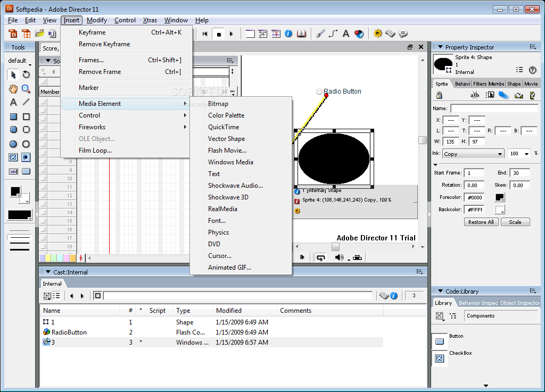Screen dimensions: 545x392
Task: Click the Stop playback button
Action: tap(219, 34)
